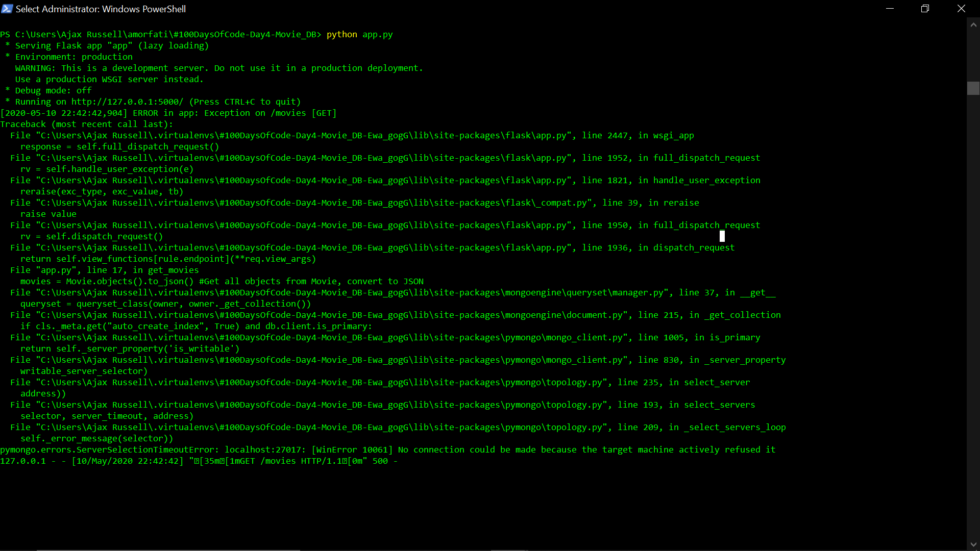Click the blinking cursor position in terminal
980x551 pixels.
(722, 236)
